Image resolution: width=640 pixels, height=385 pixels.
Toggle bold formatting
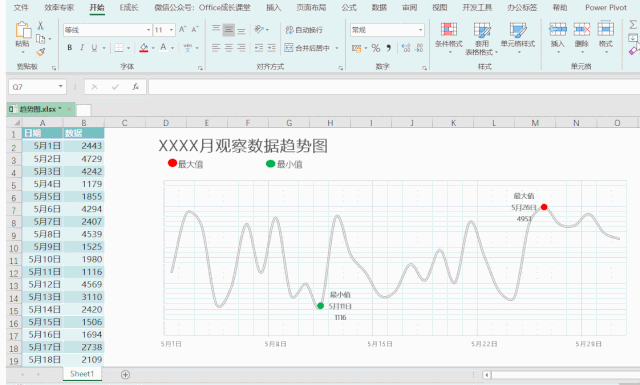pyautogui.click(x=70, y=48)
